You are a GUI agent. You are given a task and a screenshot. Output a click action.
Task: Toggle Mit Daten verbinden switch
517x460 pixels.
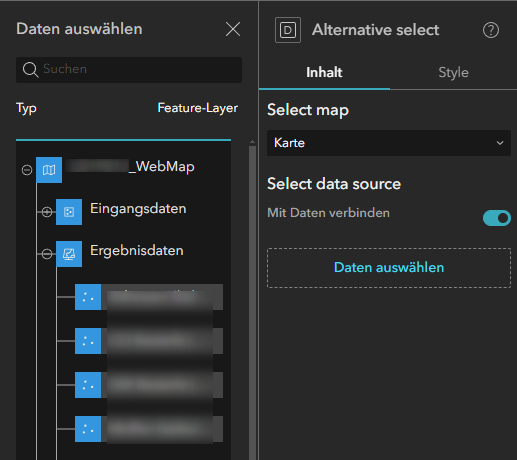(x=497, y=218)
